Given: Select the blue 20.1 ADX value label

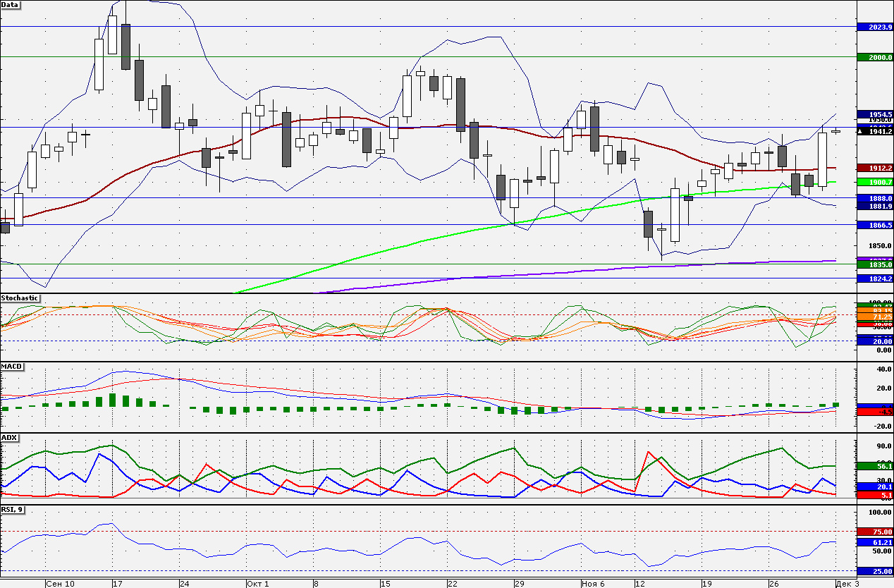Looking at the screenshot, I should point(876,487).
